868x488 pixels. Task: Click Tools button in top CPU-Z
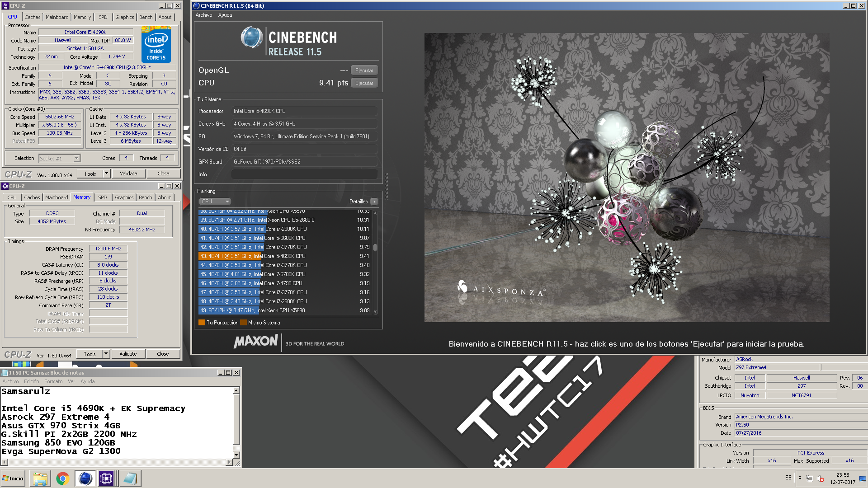90,174
